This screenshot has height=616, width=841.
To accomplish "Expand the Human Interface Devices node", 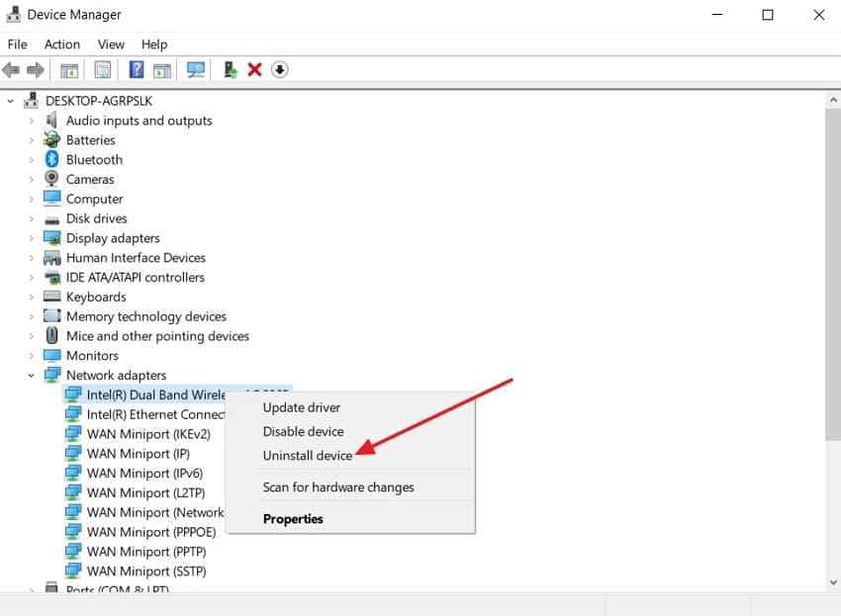I will coord(31,258).
